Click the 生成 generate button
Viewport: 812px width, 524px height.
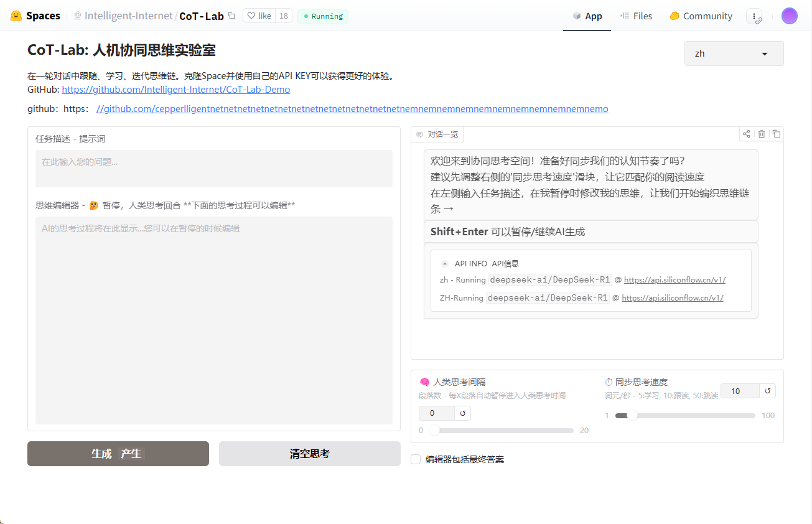point(118,454)
